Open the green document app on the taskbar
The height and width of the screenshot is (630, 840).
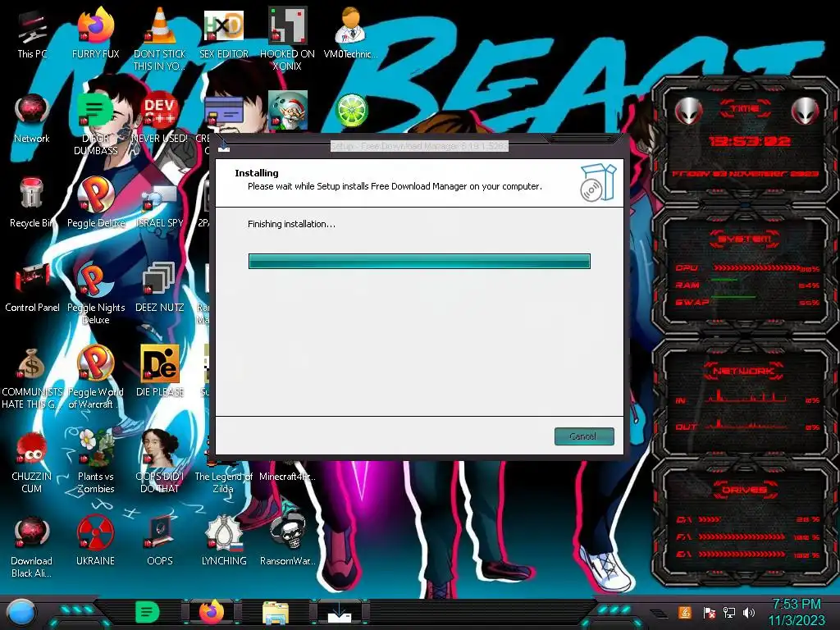148,612
